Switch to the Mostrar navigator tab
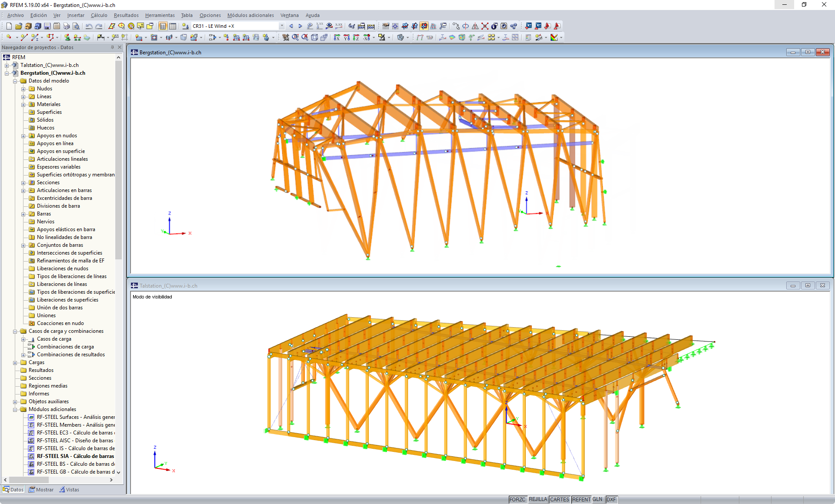 coord(41,490)
